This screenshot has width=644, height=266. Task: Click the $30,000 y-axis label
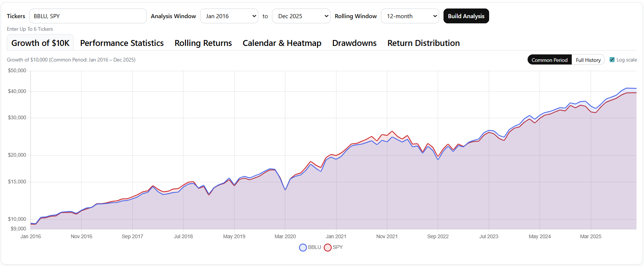pos(17,117)
